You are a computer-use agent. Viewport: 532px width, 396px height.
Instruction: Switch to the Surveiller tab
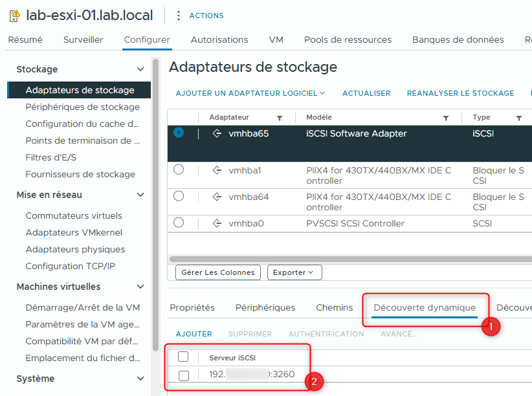click(x=83, y=39)
